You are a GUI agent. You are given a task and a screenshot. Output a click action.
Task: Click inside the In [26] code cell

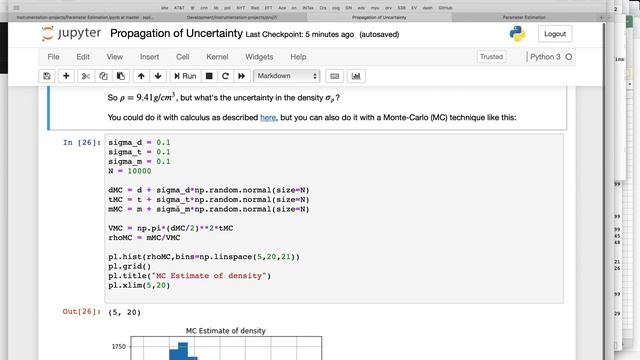pyautogui.click(x=334, y=218)
